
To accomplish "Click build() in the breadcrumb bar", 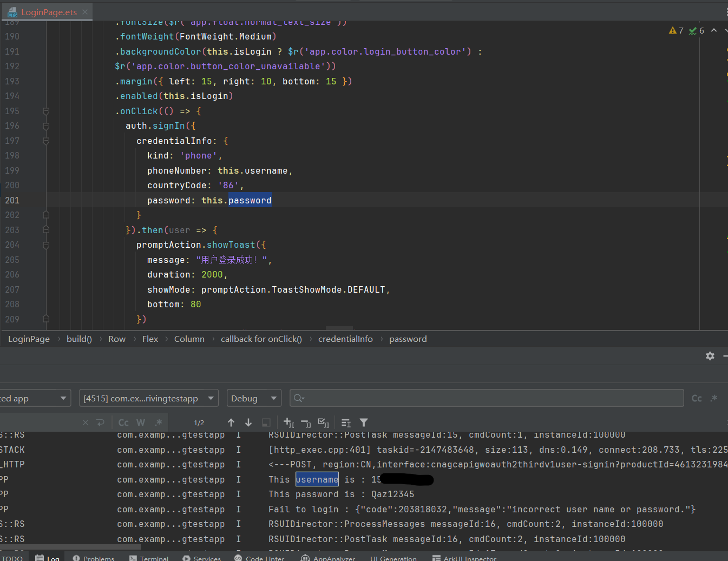I will coord(79,339).
